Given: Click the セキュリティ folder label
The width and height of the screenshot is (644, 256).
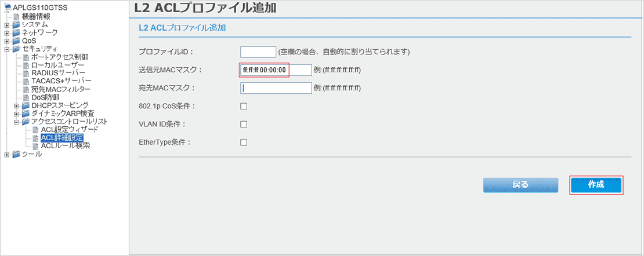Looking at the screenshot, I should click(x=39, y=49).
